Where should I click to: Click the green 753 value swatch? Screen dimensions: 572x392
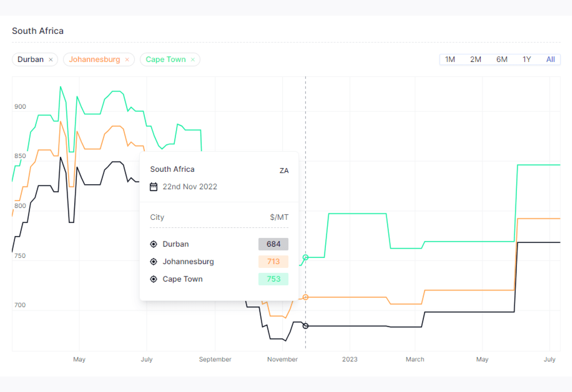273,279
